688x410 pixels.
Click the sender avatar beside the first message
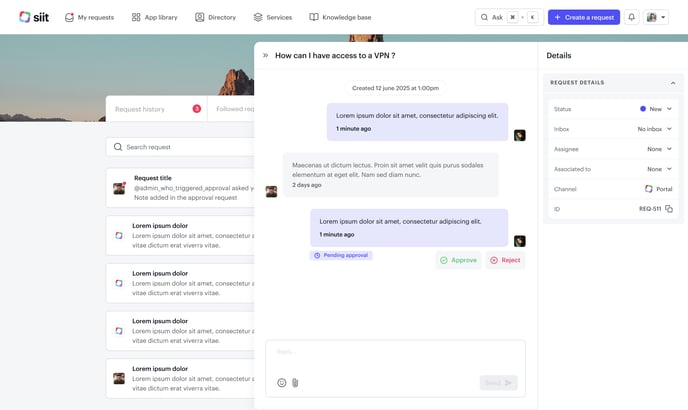click(x=519, y=135)
